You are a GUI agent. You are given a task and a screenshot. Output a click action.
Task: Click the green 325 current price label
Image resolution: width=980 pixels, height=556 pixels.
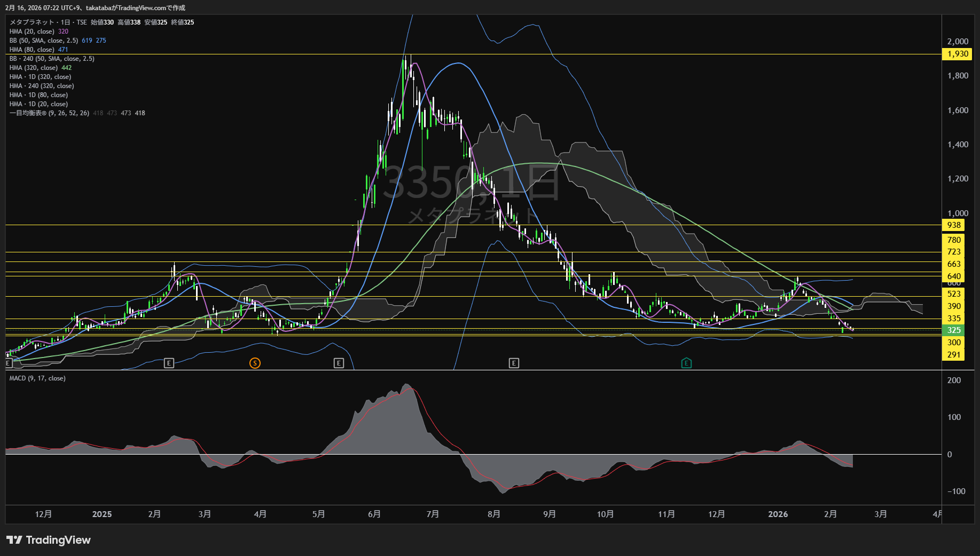pyautogui.click(x=953, y=330)
